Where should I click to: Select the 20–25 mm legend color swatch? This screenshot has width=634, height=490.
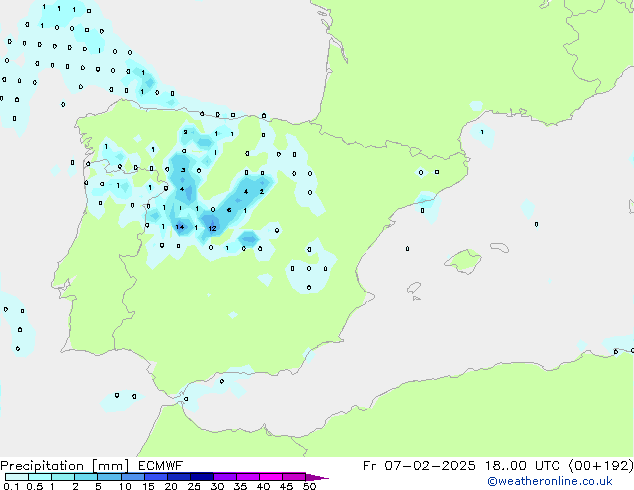click(x=178, y=477)
